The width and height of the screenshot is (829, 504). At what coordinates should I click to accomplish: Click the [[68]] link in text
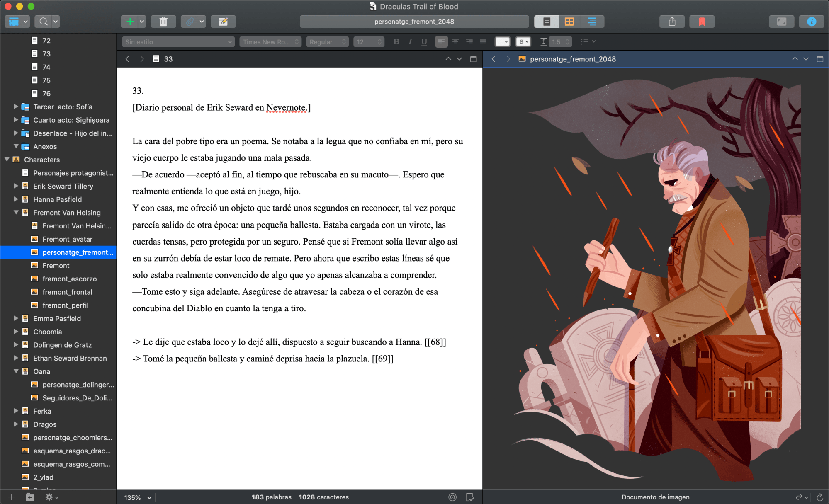click(435, 342)
